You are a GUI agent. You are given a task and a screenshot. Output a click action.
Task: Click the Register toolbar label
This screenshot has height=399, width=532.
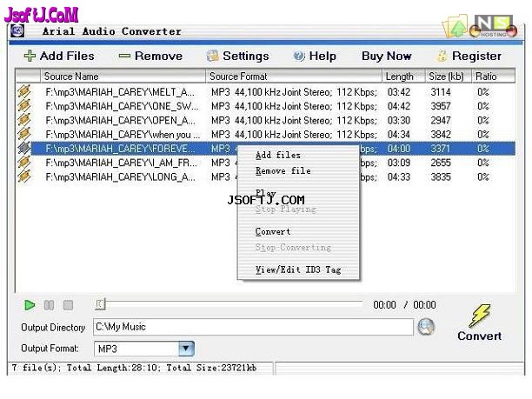(476, 56)
